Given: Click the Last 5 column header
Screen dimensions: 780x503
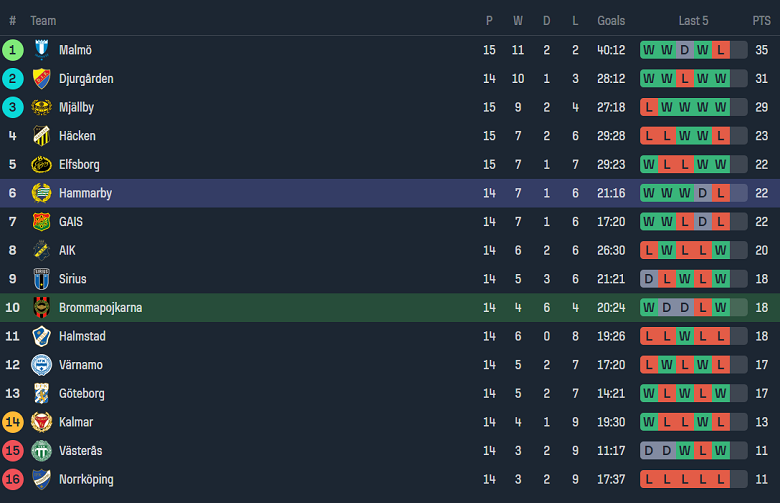Looking at the screenshot, I should (x=693, y=20).
